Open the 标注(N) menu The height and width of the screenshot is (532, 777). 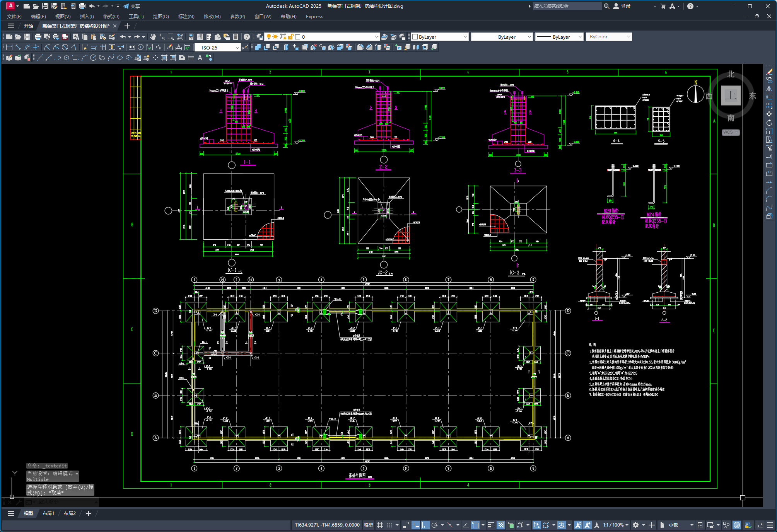point(186,16)
